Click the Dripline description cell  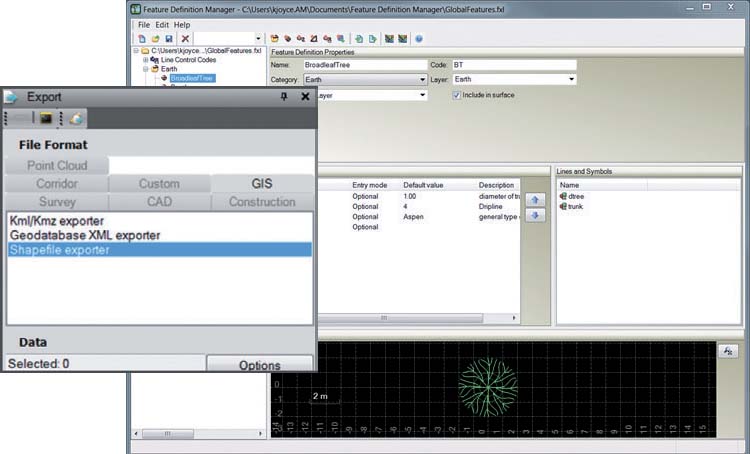point(490,207)
